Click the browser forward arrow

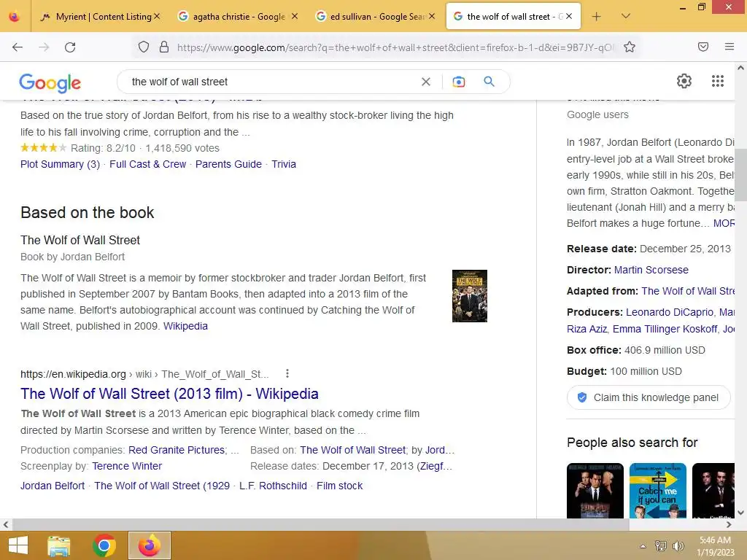(x=44, y=47)
